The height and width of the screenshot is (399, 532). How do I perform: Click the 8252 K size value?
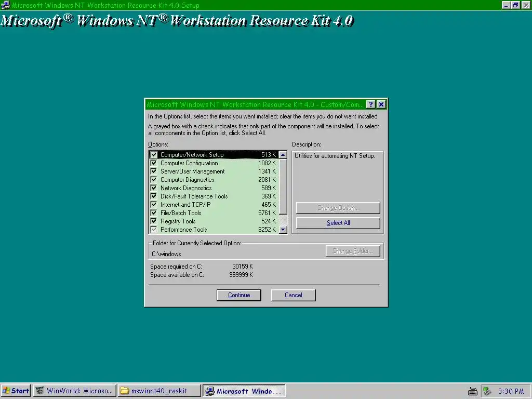pos(267,230)
